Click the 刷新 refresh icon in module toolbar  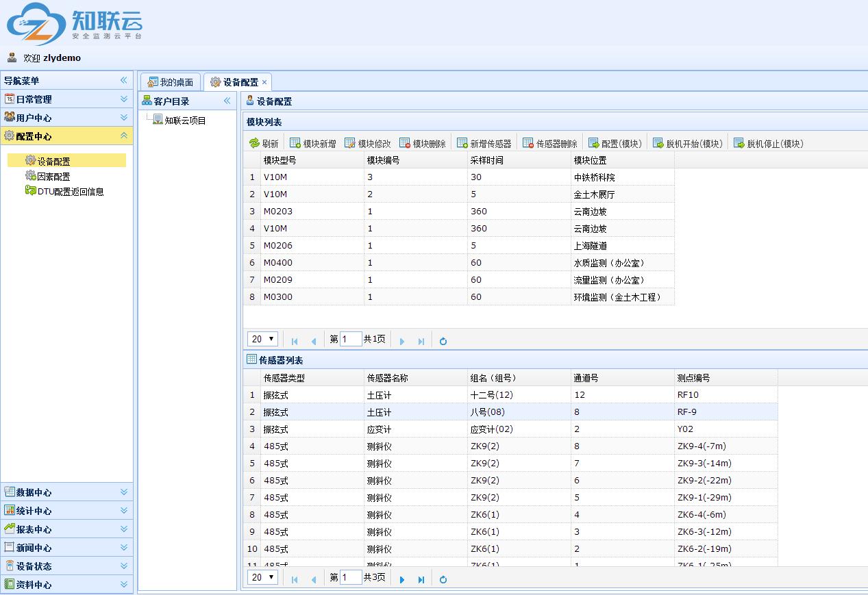click(x=254, y=143)
